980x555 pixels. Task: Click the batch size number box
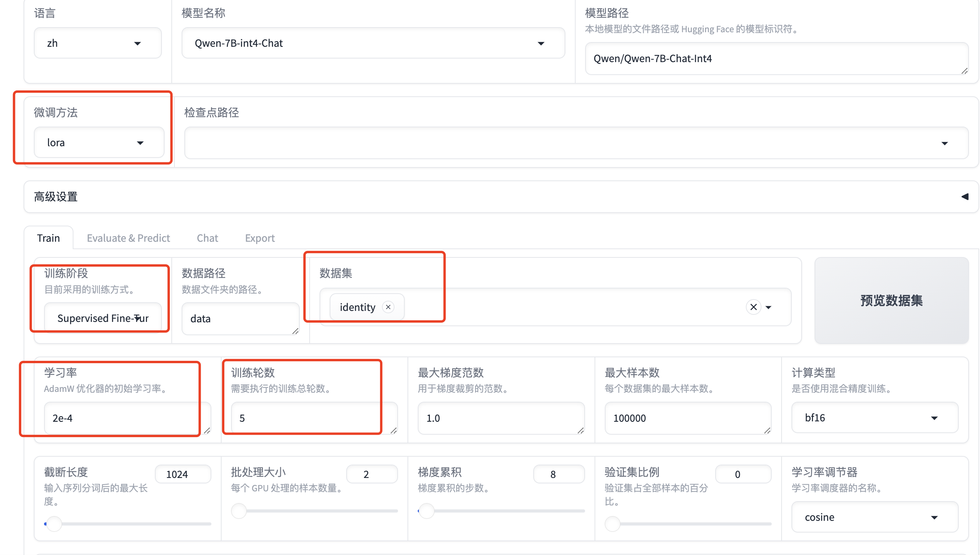tap(371, 474)
